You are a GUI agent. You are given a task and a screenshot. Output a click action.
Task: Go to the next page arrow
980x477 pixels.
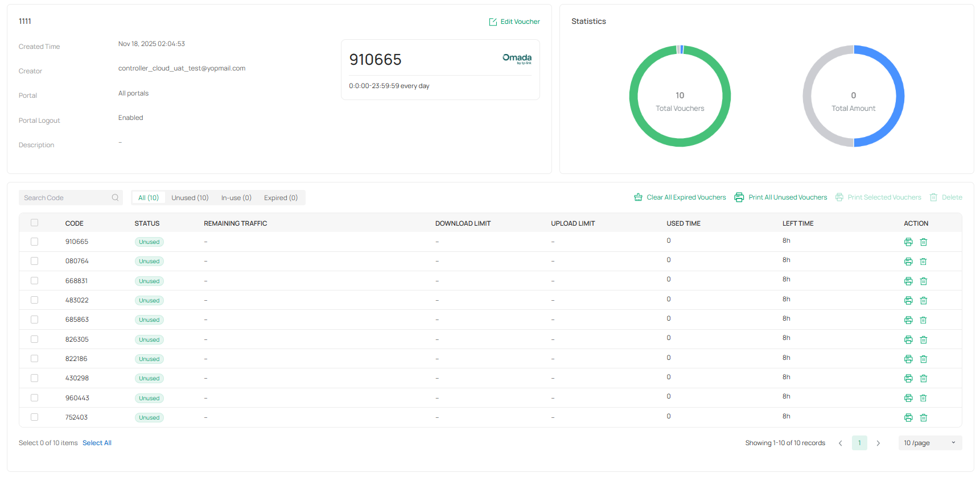tap(878, 443)
